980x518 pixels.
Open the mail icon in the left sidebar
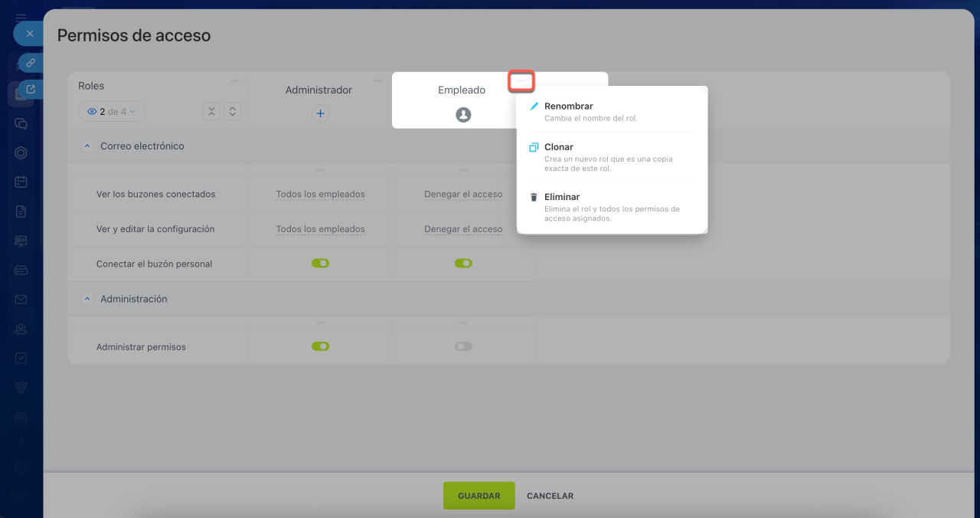[x=21, y=300]
